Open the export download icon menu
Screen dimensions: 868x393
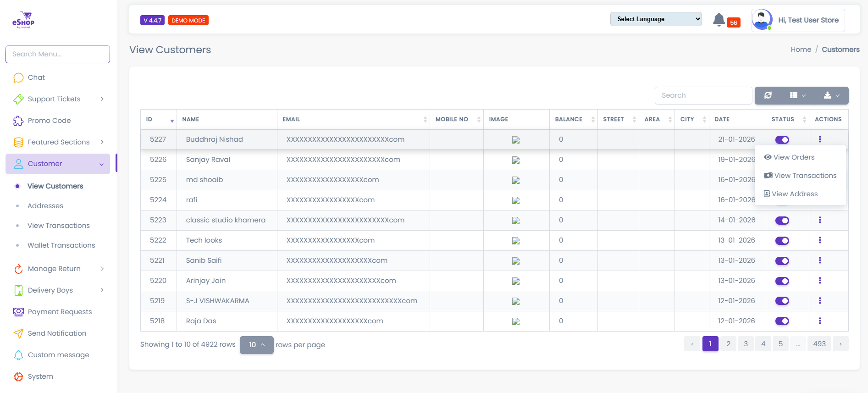click(831, 95)
